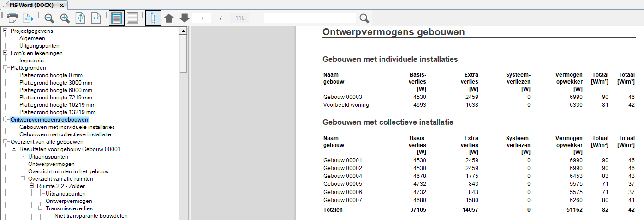The width and height of the screenshot is (644, 220).
Task: Toggle the document outline tree panel
Action: pyautogui.click(x=153, y=18)
